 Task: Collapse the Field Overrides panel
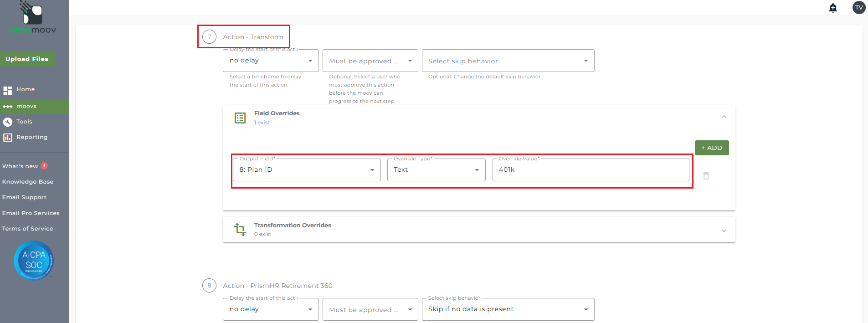point(724,117)
